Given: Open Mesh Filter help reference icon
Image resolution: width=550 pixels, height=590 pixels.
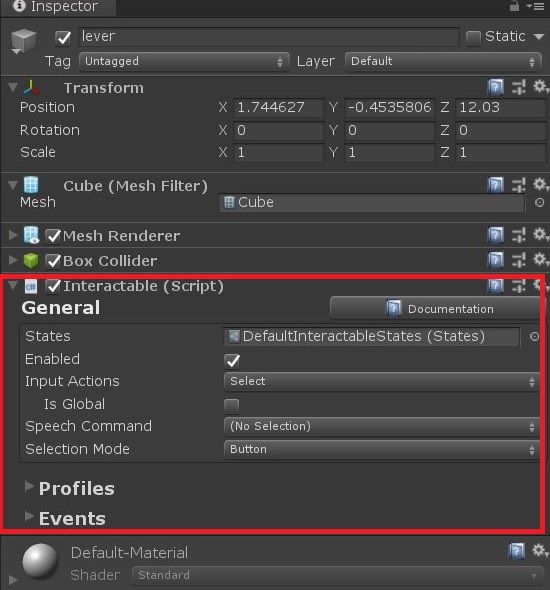Looking at the screenshot, I should tap(495, 185).
